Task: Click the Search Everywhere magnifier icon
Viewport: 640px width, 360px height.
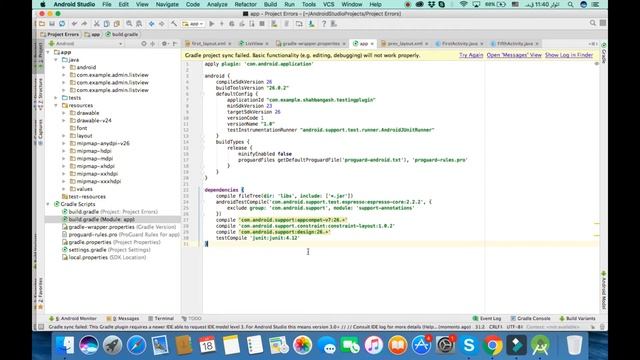Action: (x=593, y=23)
